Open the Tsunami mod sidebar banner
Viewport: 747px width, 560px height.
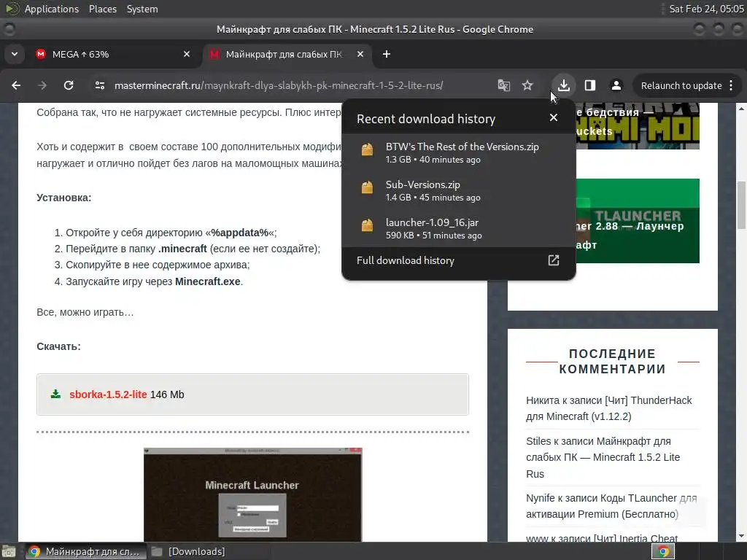(x=637, y=125)
